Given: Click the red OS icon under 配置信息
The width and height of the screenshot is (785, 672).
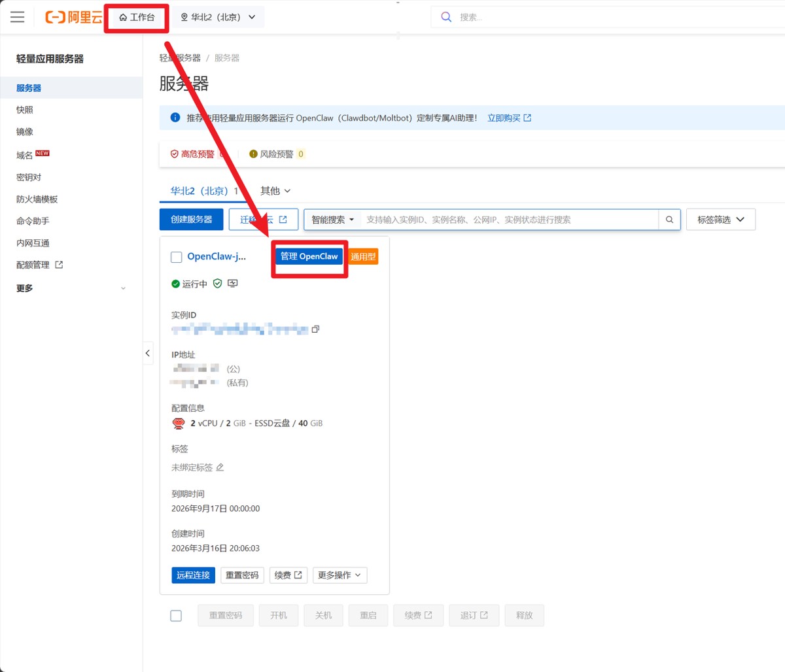Looking at the screenshot, I should click(179, 424).
